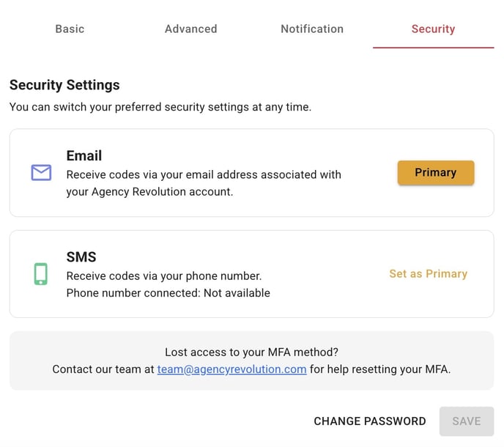Click 'for help resetting your MFA' text
The image size is (504, 447).
tap(380, 369)
